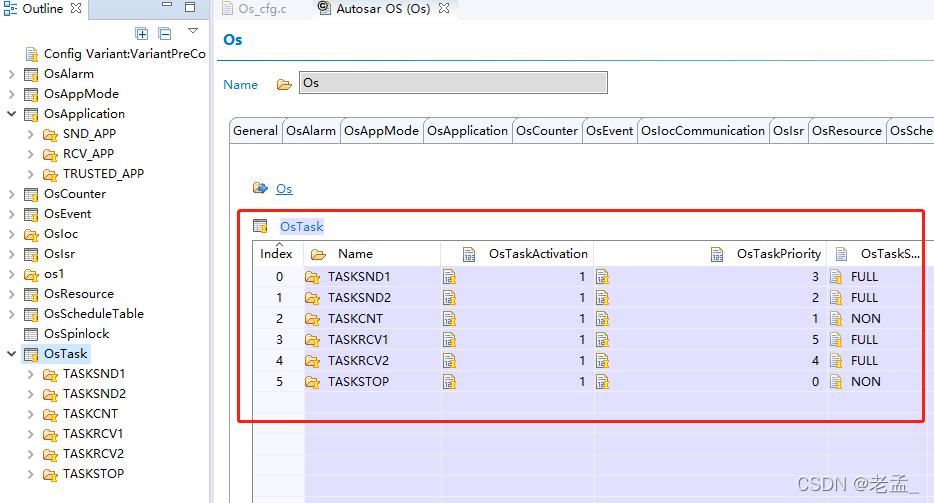934x503 pixels.
Task: Select TASKSTOP in the Outline tree
Action: 94,474
